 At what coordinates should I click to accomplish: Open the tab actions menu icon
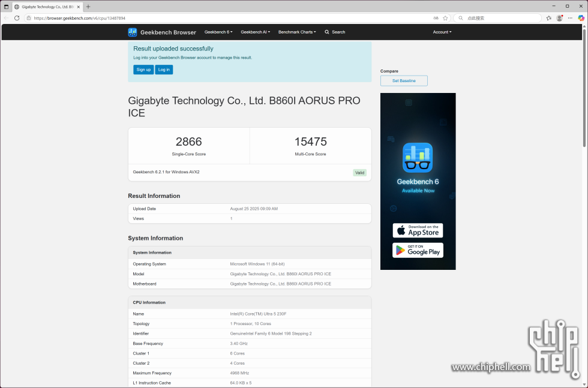pyautogui.click(x=6, y=7)
